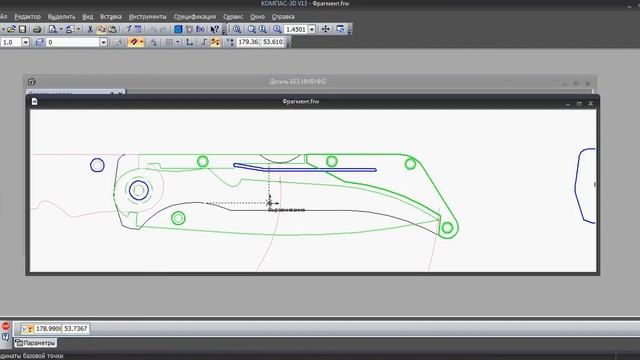The width and height of the screenshot is (640, 360).
Task: Toggle the orthogonal drawing icon
Action: 204,42
